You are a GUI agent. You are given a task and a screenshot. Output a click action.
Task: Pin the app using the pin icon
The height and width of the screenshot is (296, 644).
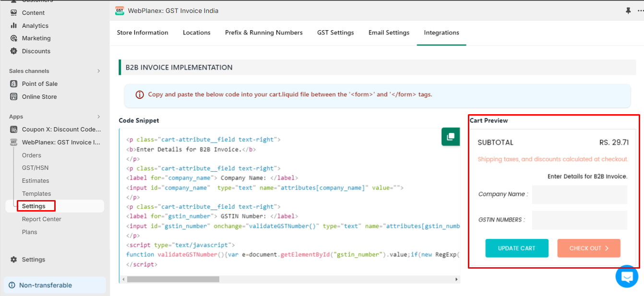click(628, 11)
